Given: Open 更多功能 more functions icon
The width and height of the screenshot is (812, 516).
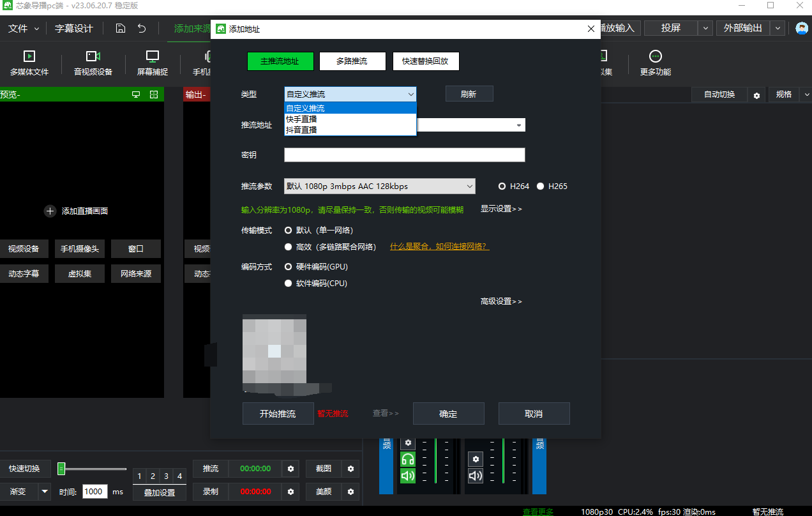Looking at the screenshot, I should click(656, 57).
